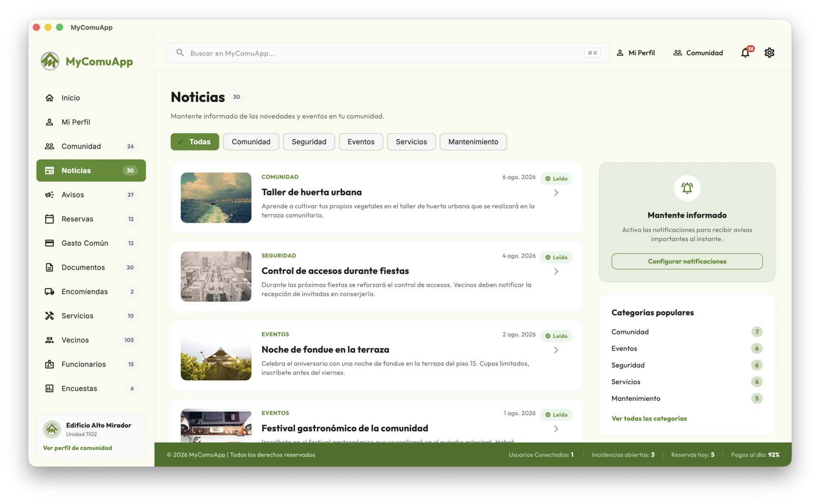Open settings gear icon

[x=769, y=52]
